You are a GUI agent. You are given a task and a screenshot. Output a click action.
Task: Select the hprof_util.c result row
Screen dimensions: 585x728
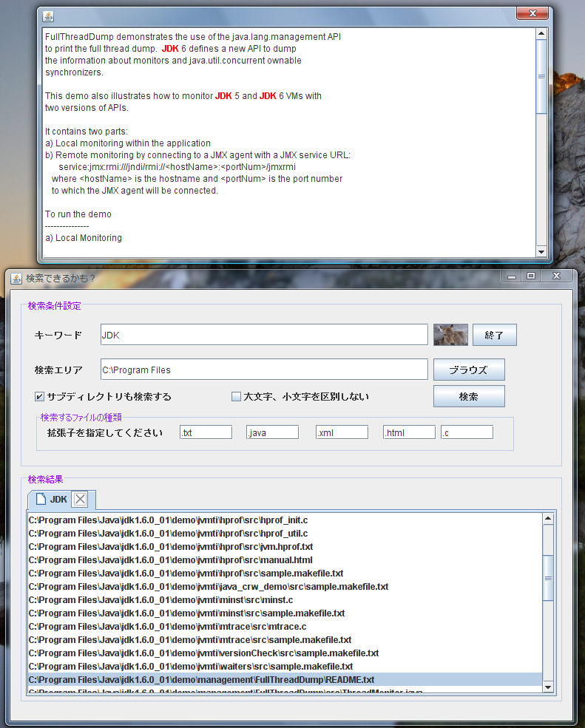[285, 534]
